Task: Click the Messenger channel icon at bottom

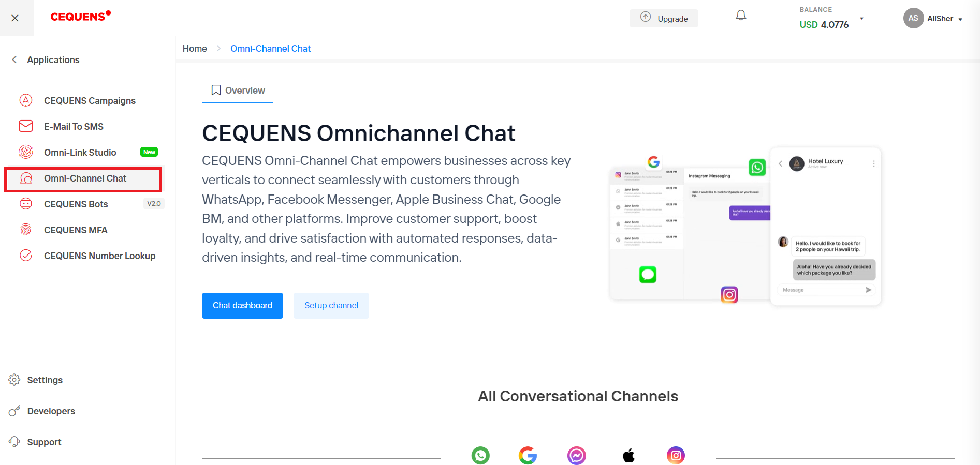Action: point(576,455)
